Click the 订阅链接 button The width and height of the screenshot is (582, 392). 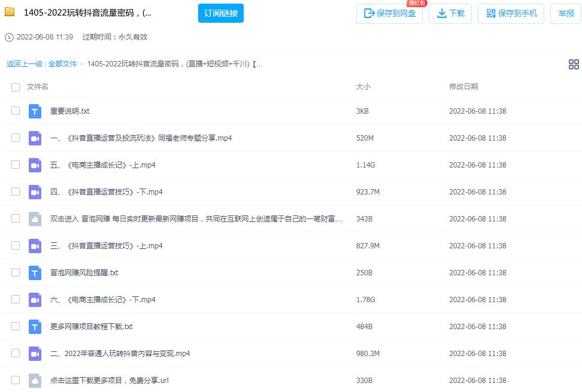coord(221,13)
